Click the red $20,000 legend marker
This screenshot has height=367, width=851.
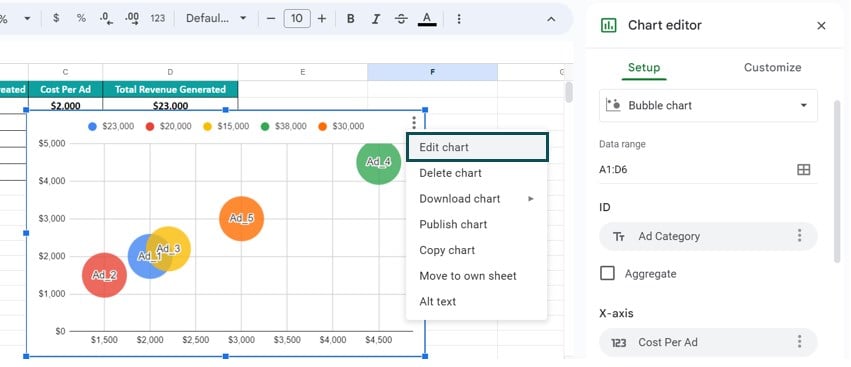150,126
